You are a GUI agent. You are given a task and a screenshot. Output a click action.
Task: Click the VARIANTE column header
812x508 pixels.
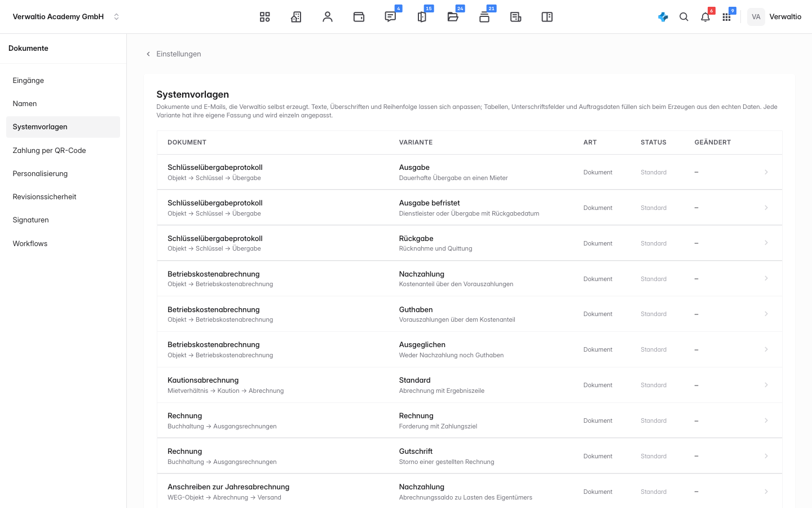(x=416, y=142)
